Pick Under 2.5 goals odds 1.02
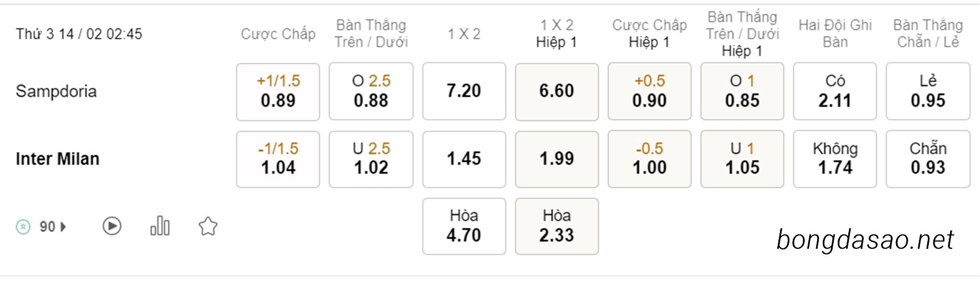980x281 pixels. pyautogui.click(x=371, y=159)
